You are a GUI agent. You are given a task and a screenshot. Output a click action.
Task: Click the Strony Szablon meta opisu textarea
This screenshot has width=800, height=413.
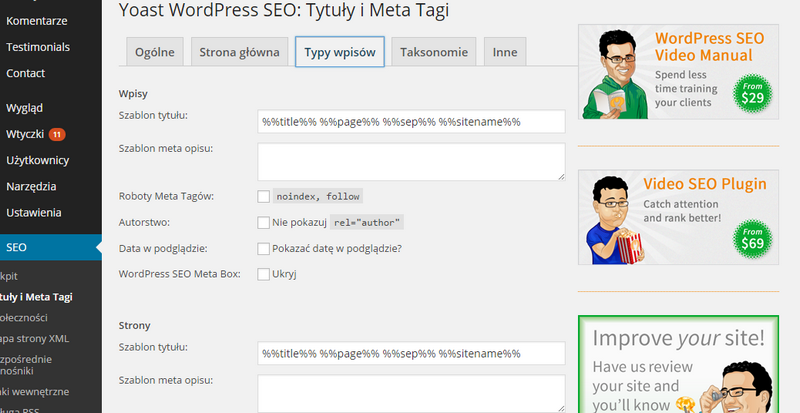click(x=411, y=393)
